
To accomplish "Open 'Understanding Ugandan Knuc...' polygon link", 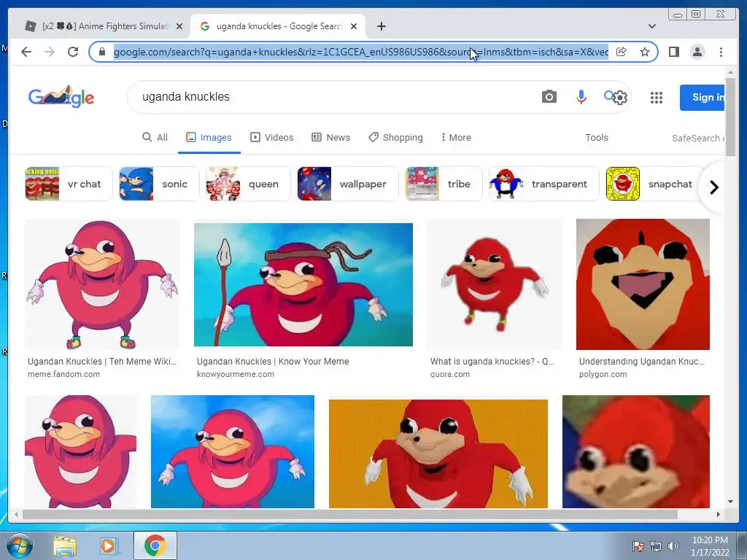I will (x=642, y=362).
